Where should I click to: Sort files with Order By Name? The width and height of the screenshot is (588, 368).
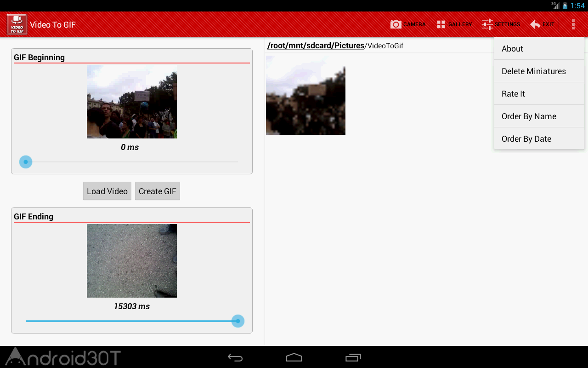(539, 116)
